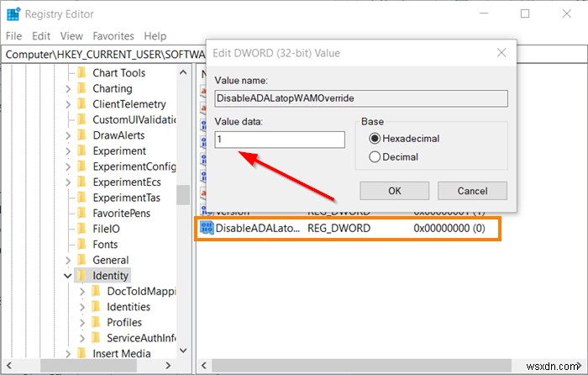Click the FavoritePens folder icon
The height and width of the screenshot is (375, 588).
81,214
